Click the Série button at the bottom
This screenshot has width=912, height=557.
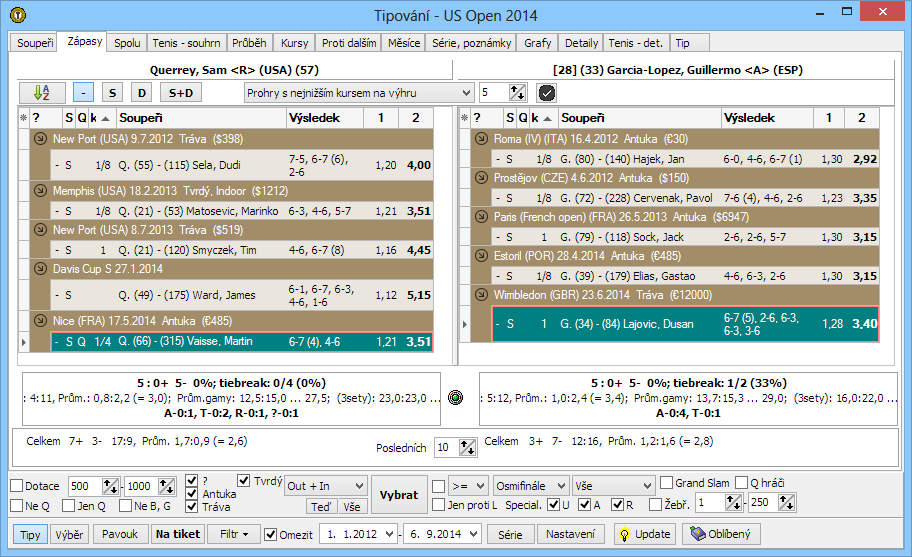tap(510, 534)
